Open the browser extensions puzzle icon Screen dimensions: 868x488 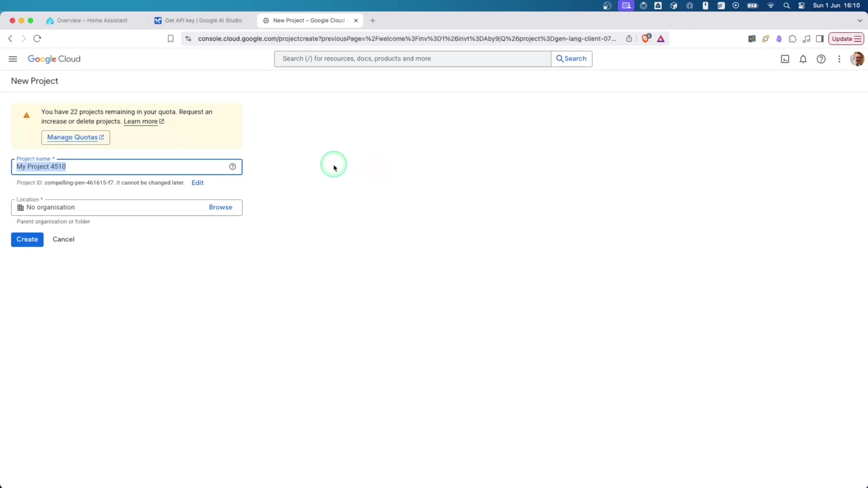793,39
